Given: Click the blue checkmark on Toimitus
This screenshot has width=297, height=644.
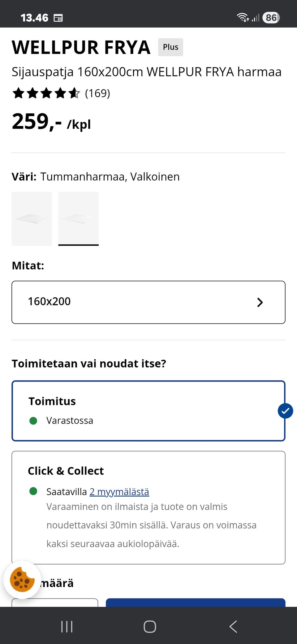Looking at the screenshot, I should pyautogui.click(x=285, y=411).
